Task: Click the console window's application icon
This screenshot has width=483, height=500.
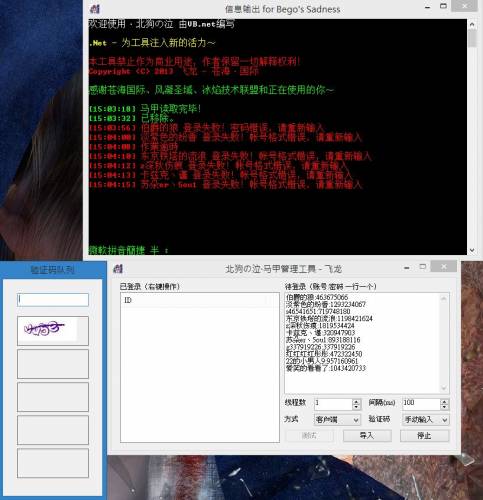Action: tap(95, 9)
